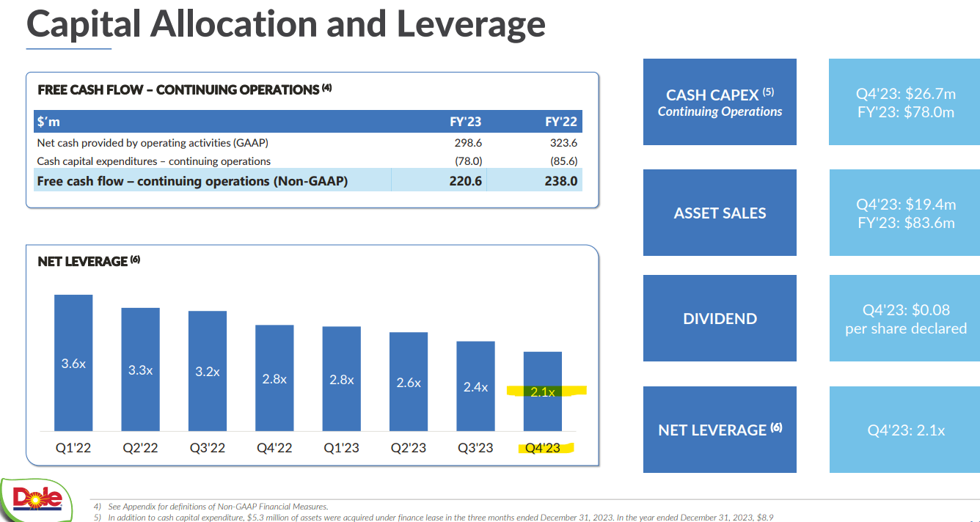Expand the NET LEVERAGE chart section
The width and height of the screenshot is (980, 522).
coord(312,356)
